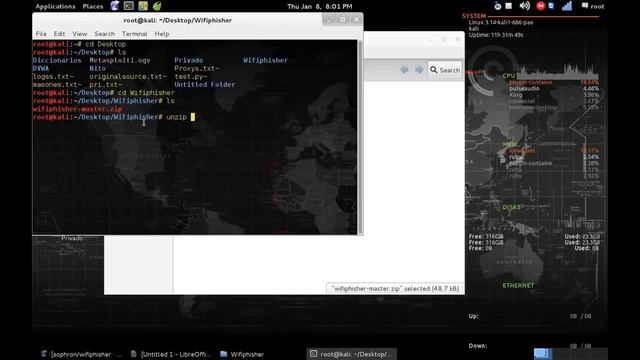Maximize the terminal window

point(343,20)
